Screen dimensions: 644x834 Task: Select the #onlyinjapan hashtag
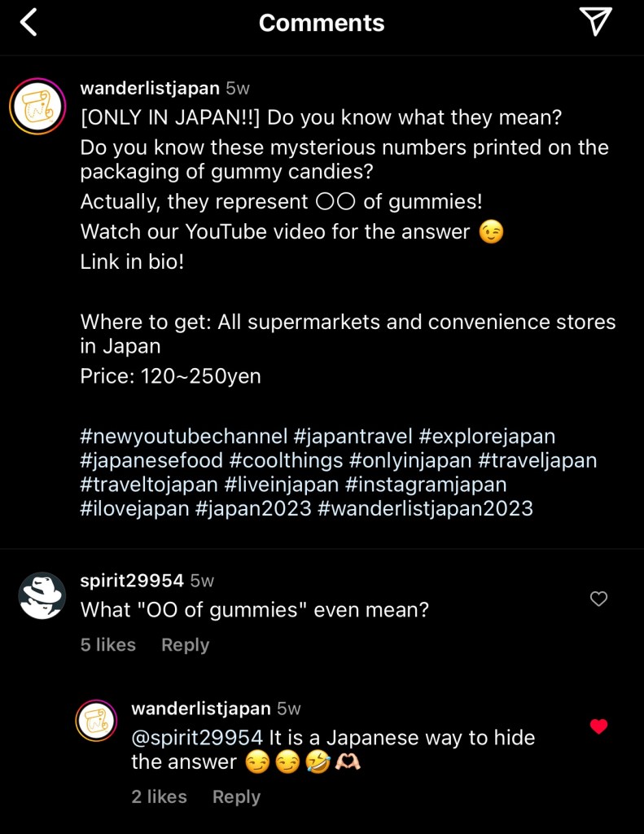[410, 460]
